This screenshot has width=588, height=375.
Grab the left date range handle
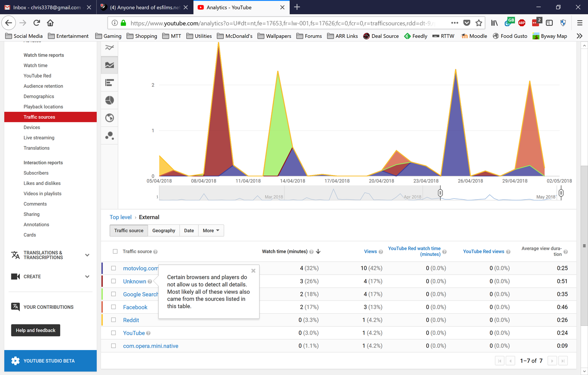(x=440, y=193)
